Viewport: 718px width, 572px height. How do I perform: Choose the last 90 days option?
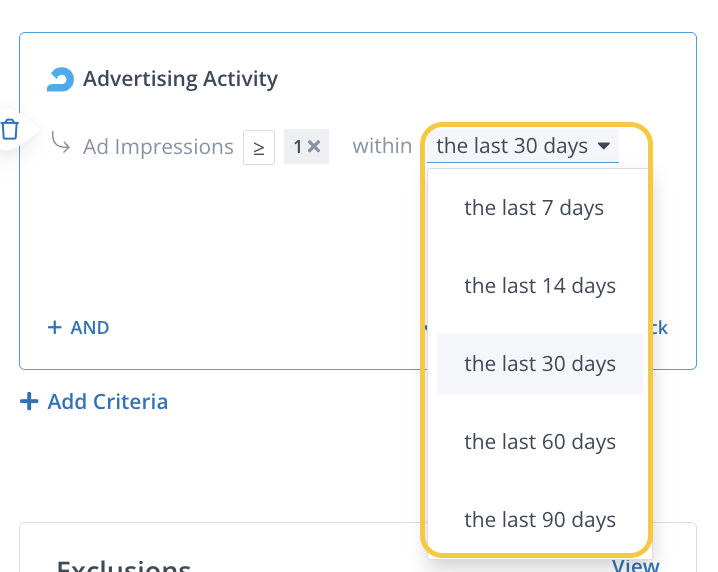point(539,520)
